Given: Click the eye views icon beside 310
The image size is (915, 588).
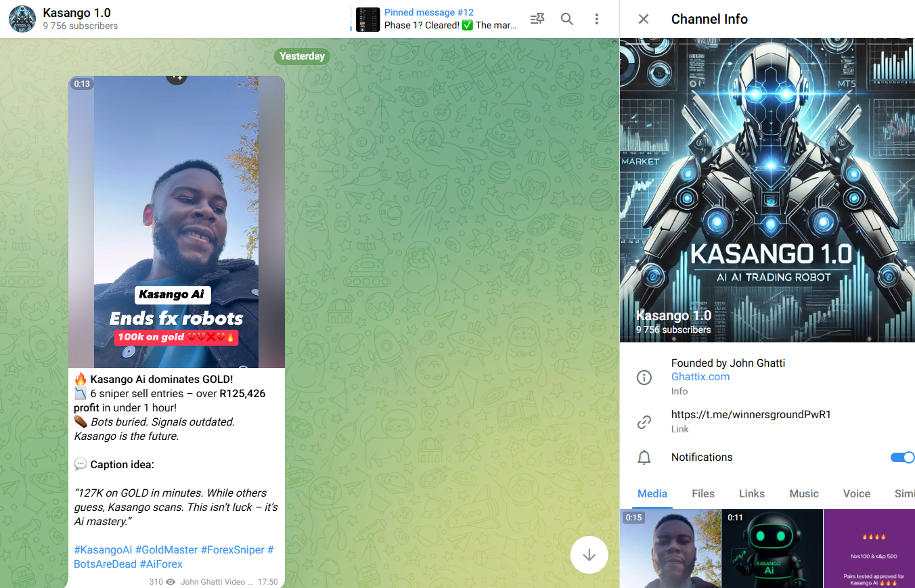Looking at the screenshot, I should click(x=171, y=582).
